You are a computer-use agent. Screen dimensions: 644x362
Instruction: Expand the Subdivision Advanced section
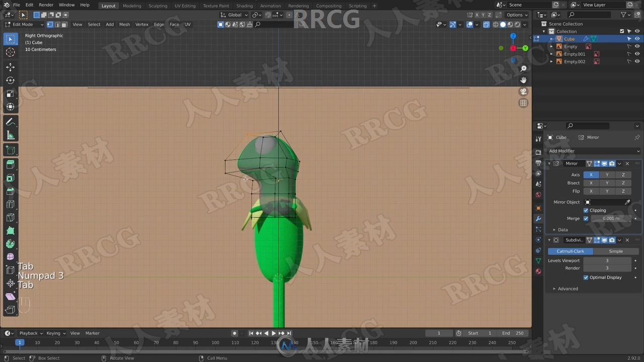pyautogui.click(x=554, y=289)
